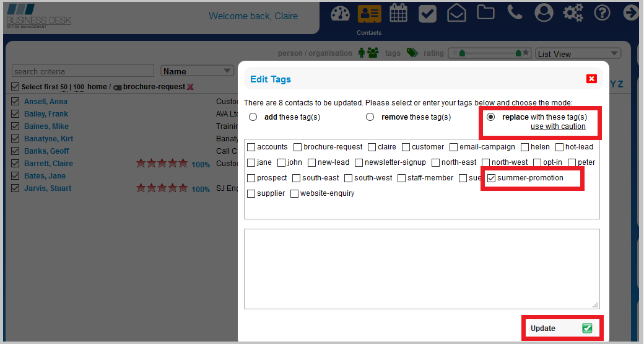Tick the accounts tag checkbox
The width and height of the screenshot is (644, 344).
click(251, 147)
